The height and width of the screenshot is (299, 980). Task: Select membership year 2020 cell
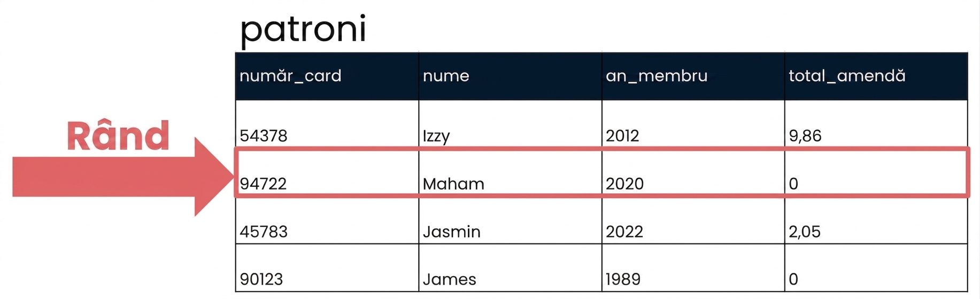click(x=693, y=172)
